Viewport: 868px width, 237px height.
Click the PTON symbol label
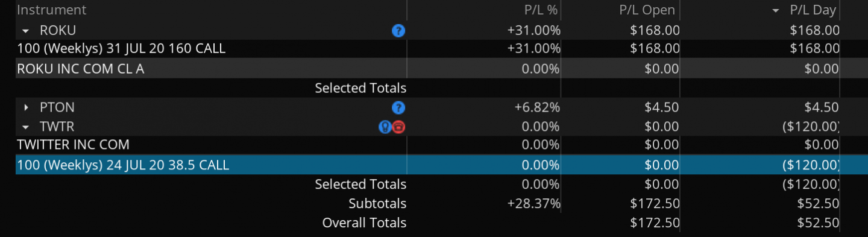57,107
